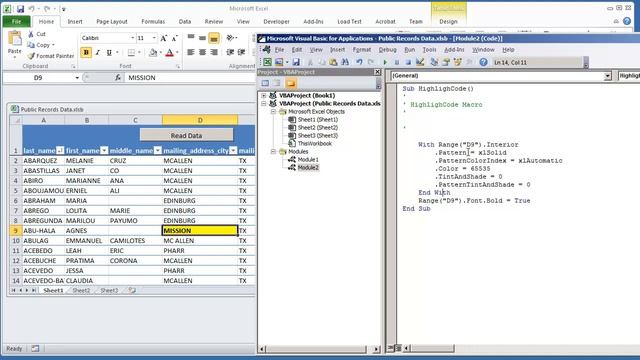Open the font size 11 dropdown
640x360 pixels.
pyautogui.click(x=154, y=38)
